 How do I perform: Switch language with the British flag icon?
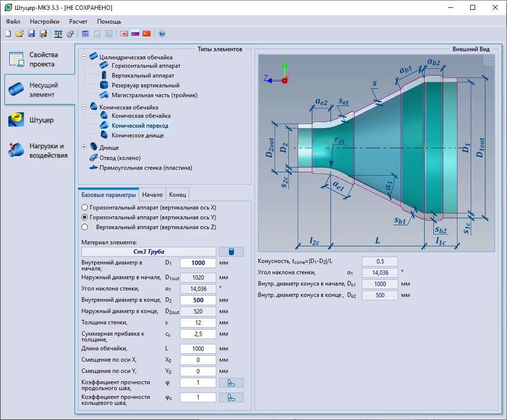[x=124, y=34]
